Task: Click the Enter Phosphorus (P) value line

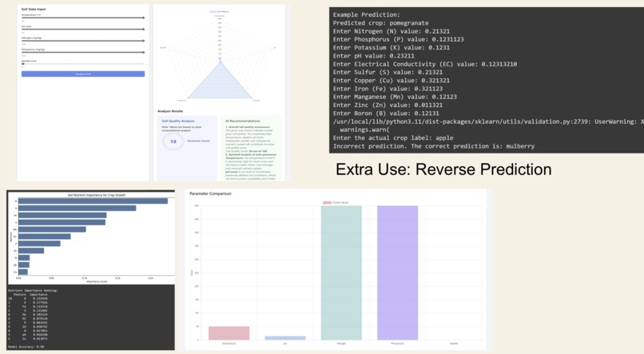Action: pyautogui.click(x=399, y=39)
